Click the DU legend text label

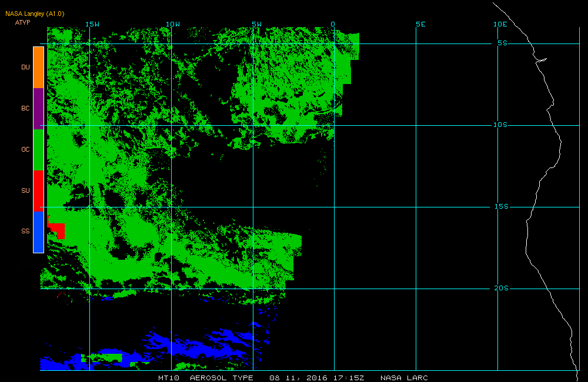25,67
